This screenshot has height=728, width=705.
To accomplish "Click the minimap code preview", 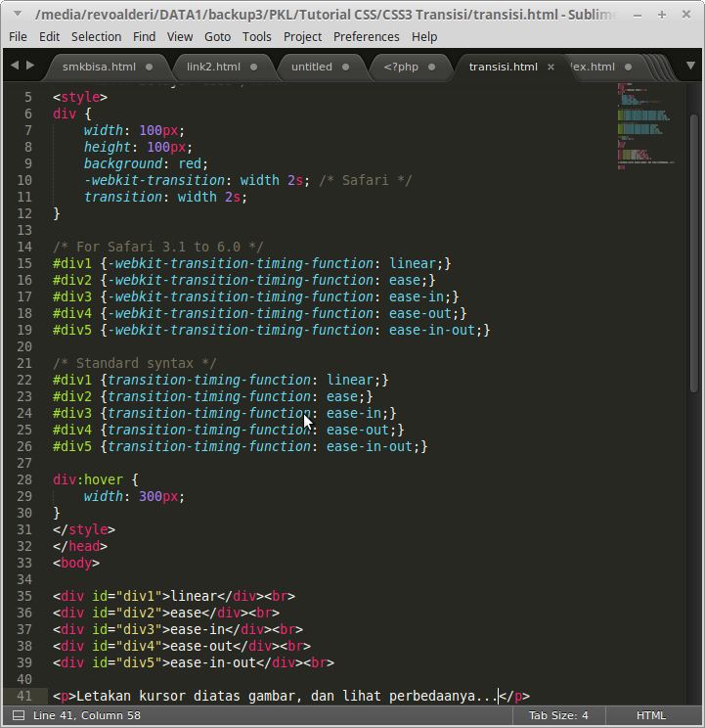I will tap(645, 126).
